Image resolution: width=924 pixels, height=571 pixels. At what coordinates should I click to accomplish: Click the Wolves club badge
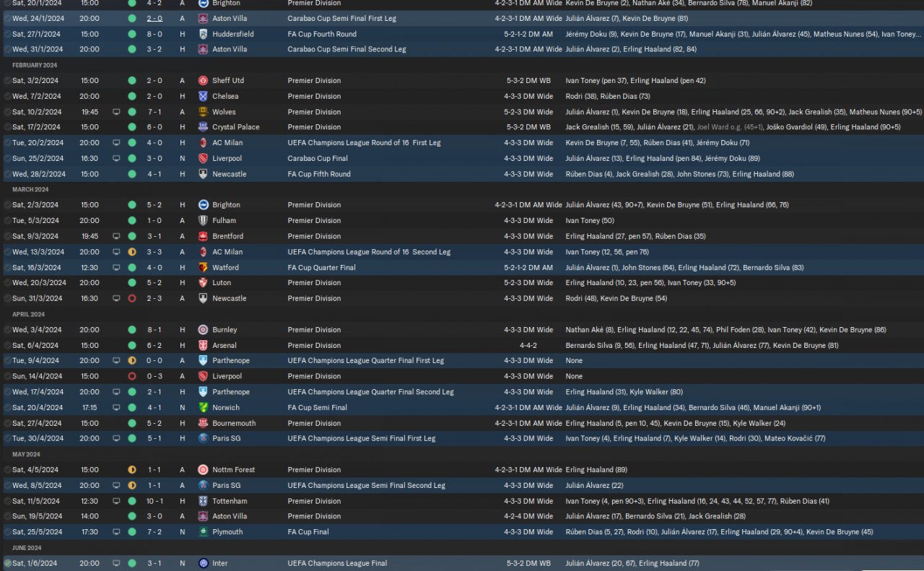(204, 112)
